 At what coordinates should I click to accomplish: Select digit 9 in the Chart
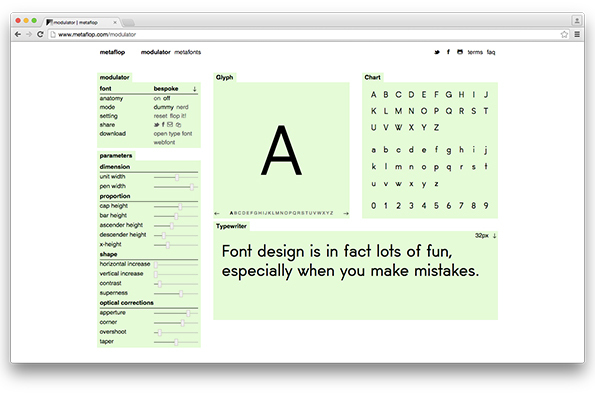point(486,206)
